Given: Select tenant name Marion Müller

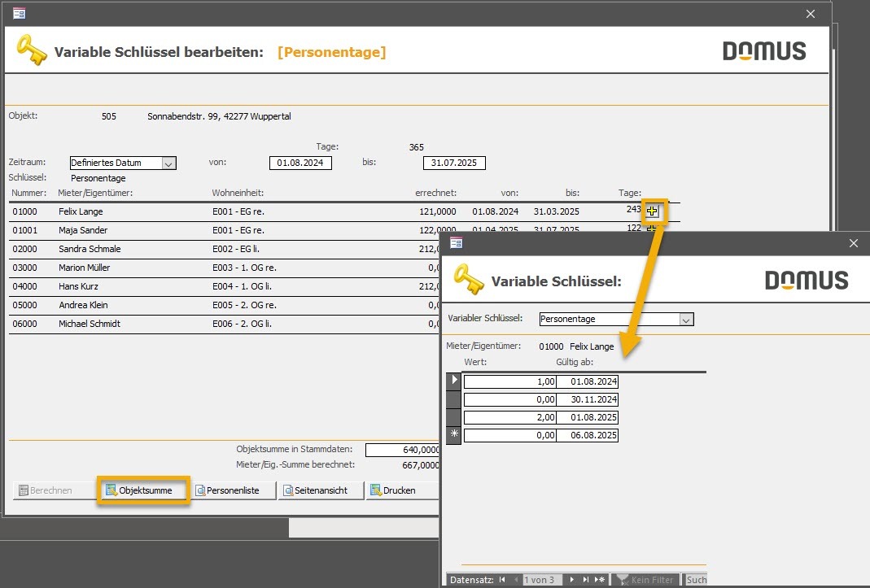Looking at the screenshot, I should [85, 268].
